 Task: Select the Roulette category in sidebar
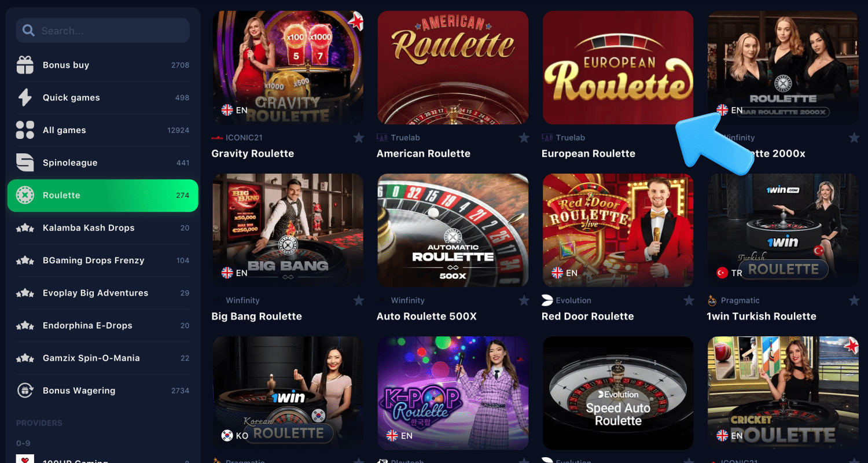[102, 196]
